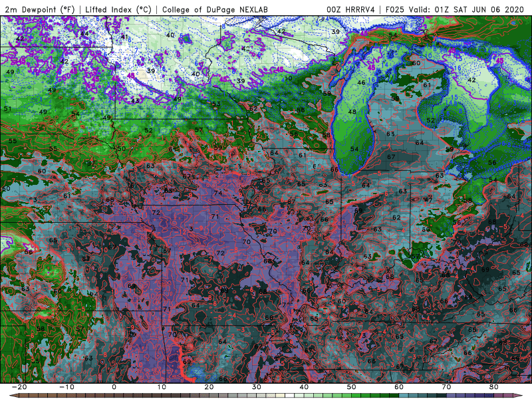Click the '00Z HRRRV4' model run label
The width and height of the screenshot is (532, 399).
(x=350, y=9)
